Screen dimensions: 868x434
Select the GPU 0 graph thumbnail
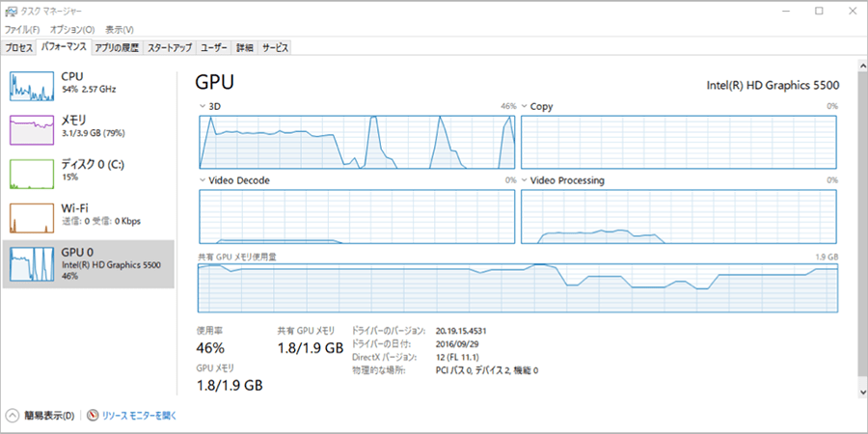click(32, 262)
